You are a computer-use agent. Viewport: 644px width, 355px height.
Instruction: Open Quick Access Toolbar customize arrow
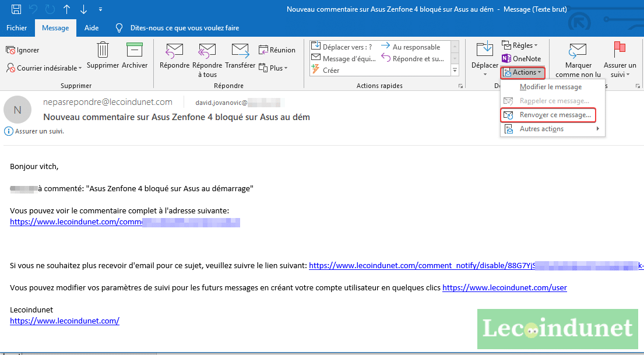point(101,9)
